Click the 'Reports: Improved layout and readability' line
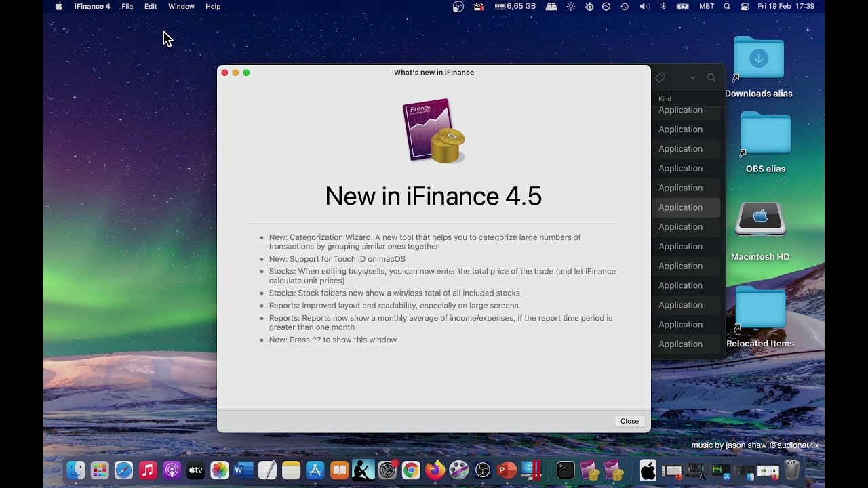This screenshot has height=488, width=868. coord(393,306)
